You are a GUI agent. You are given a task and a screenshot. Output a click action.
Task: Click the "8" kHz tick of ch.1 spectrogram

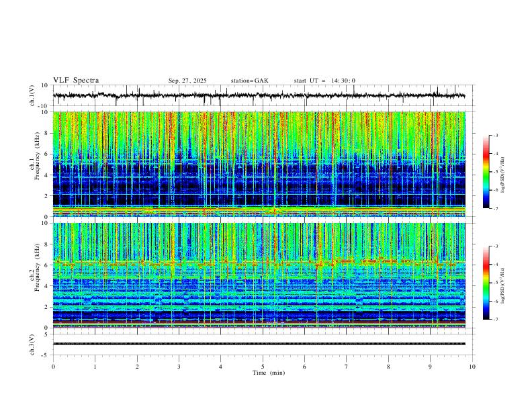46,133
